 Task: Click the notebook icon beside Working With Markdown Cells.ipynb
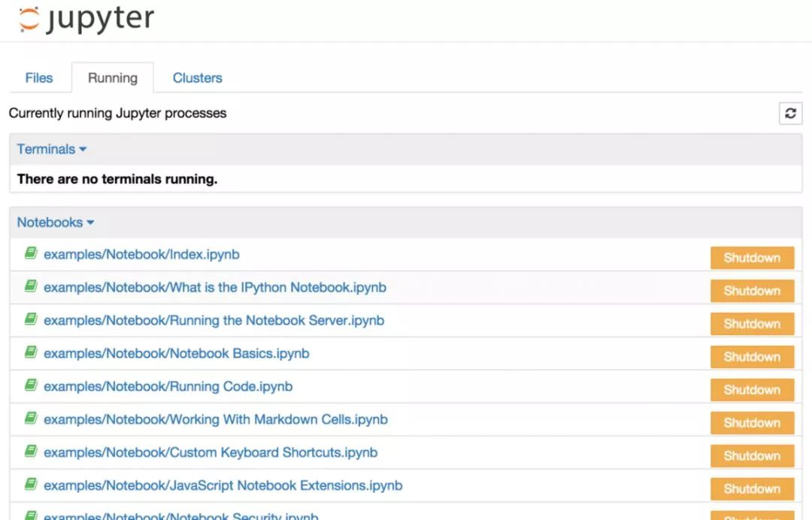[x=31, y=418]
